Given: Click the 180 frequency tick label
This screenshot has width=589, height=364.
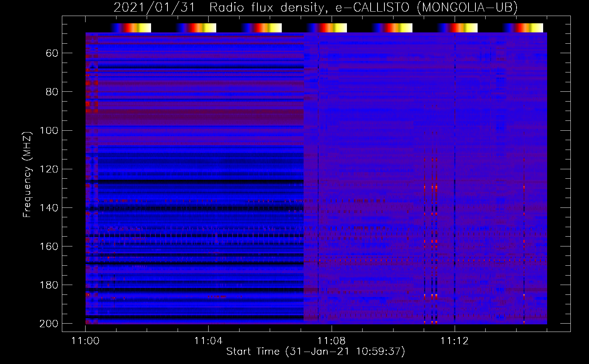Looking at the screenshot, I should pos(49,285).
